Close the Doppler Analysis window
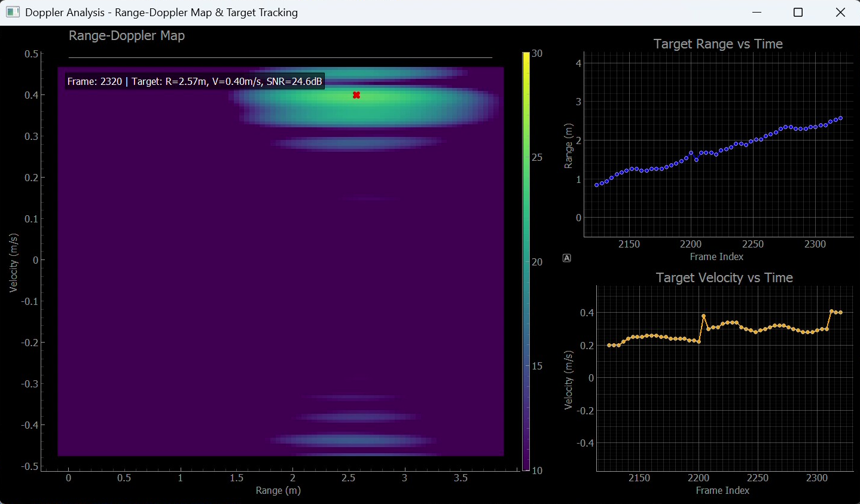The height and width of the screenshot is (504, 860). [840, 13]
